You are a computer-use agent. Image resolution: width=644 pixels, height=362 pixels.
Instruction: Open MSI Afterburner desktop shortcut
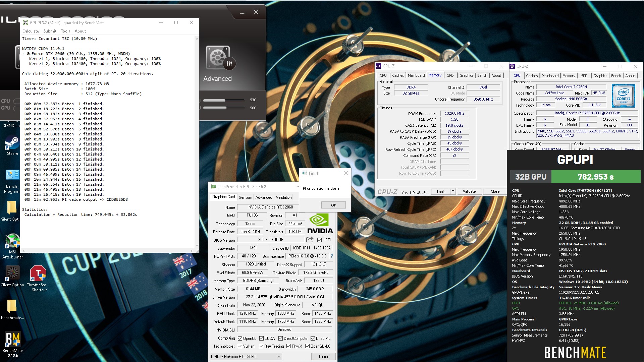point(12,246)
